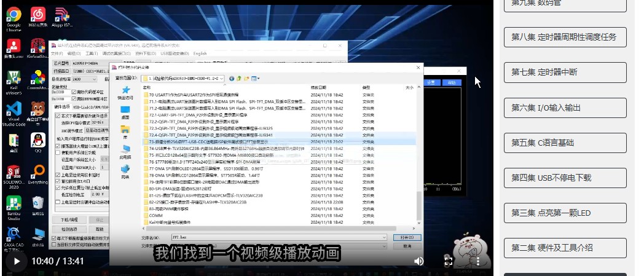Viewport: 644px width, 276px height.
Task: Mute the video with the speaker icon
Action: click(418, 261)
